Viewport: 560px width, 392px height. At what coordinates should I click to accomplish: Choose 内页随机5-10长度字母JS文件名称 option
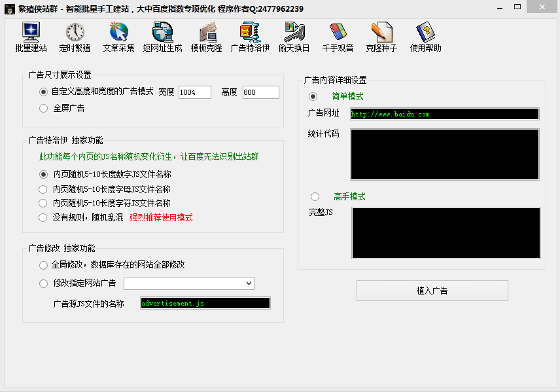(x=43, y=189)
